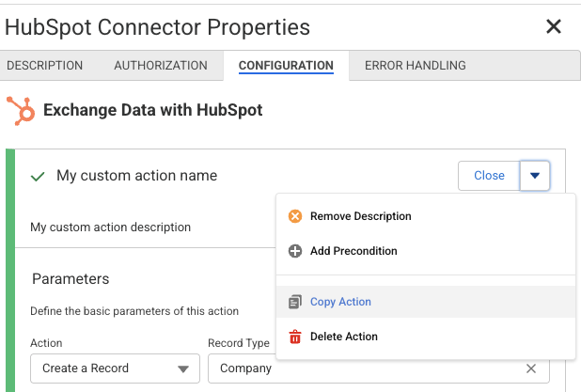Click the green checkmark beside action name

[39, 176]
